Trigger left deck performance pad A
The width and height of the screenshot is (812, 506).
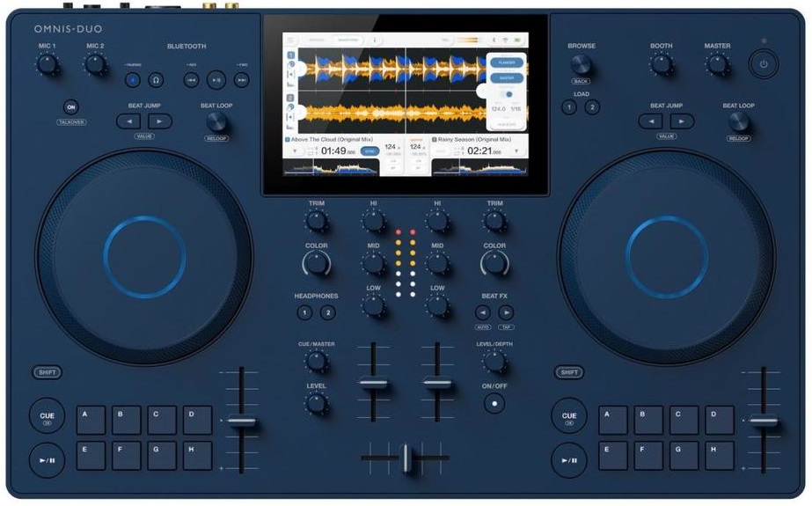[x=91, y=420]
